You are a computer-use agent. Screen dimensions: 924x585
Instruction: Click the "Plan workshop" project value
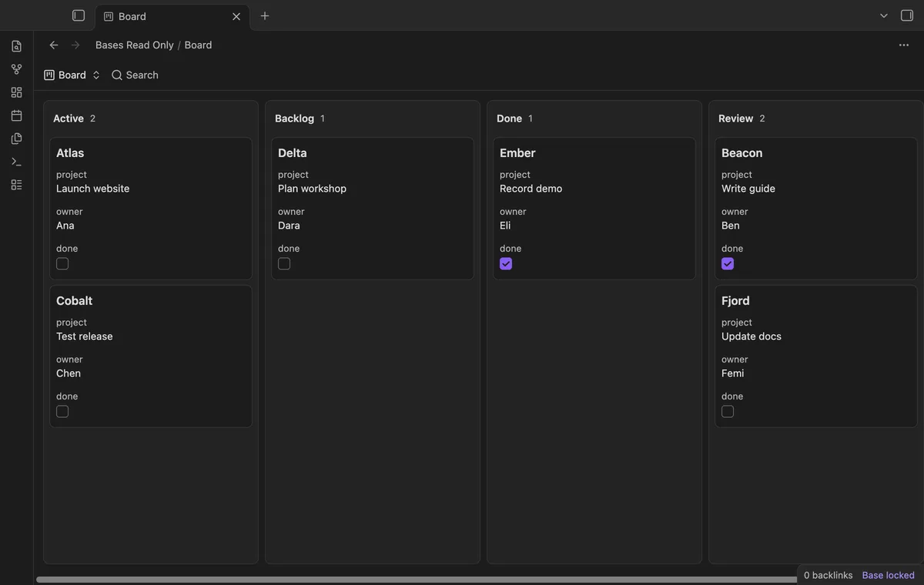click(x=312, y=189)
